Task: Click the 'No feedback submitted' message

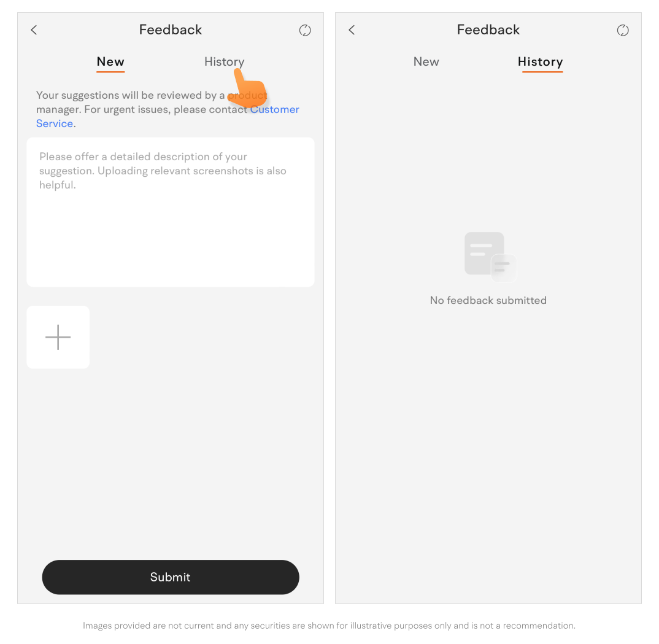Action: (x=488, y=300)
